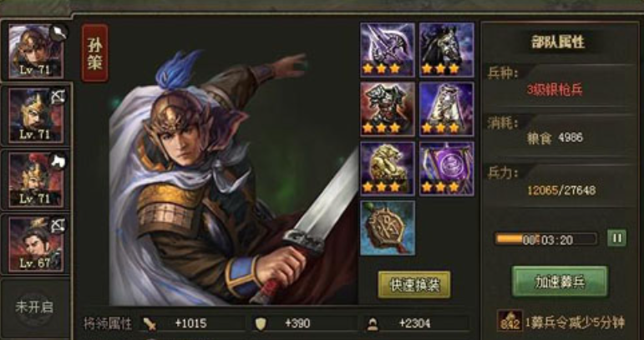The width and height of the screenshot is (644, 340).
Task: Click the 孙策 name tag
Action: pos(95,53)
